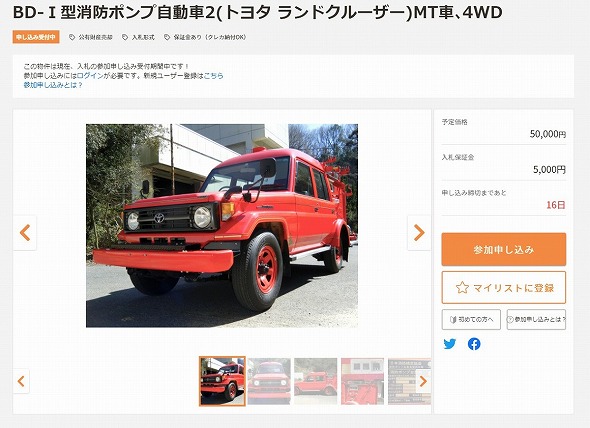590x428 pixels.
Task: Select fourth thumbnail of truck rear
Action: coord(362,381)
